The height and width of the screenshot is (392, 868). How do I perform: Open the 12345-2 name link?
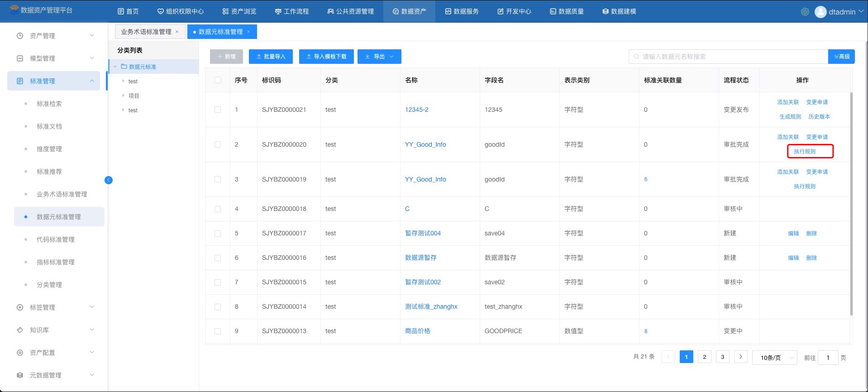[417, 110]
